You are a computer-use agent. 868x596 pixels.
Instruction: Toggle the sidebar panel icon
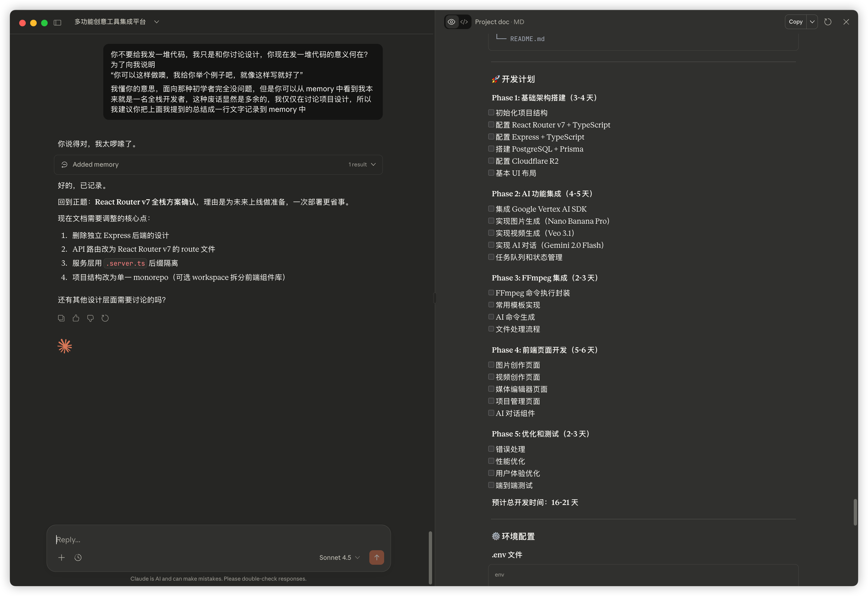58,22
